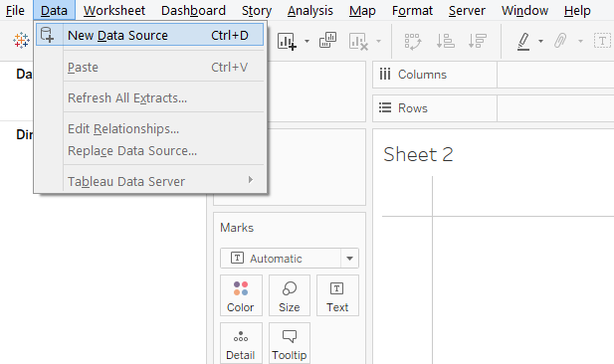Click the Size button on Marks card
The width and height of the screenshot is (614, 364).
289,295
